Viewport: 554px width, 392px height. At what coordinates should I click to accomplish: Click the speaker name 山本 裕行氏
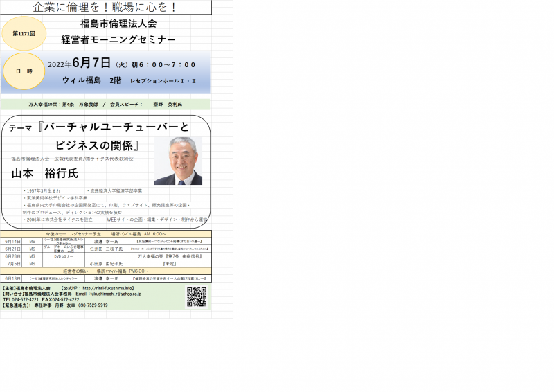tap(45, 173)
